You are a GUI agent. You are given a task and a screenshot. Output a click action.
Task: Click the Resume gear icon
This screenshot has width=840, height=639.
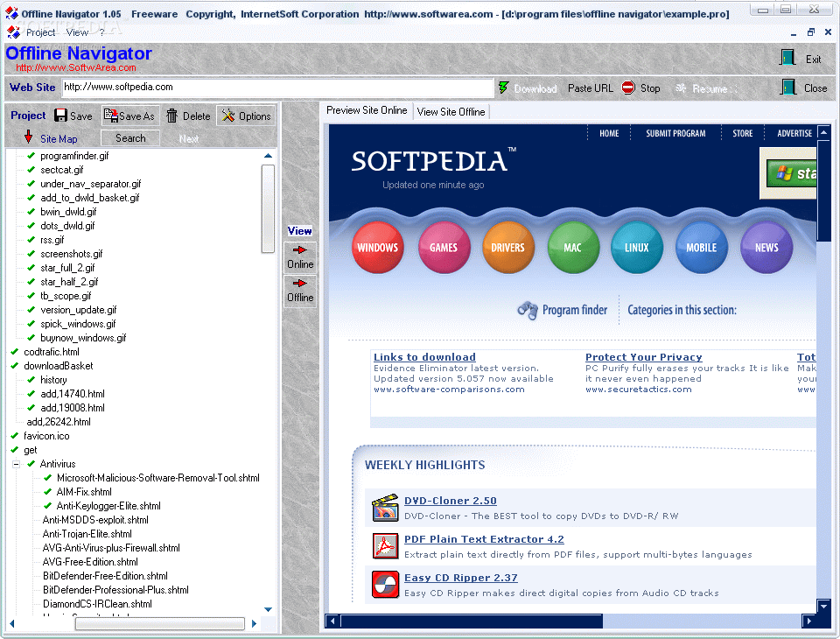tap(681, 88)
